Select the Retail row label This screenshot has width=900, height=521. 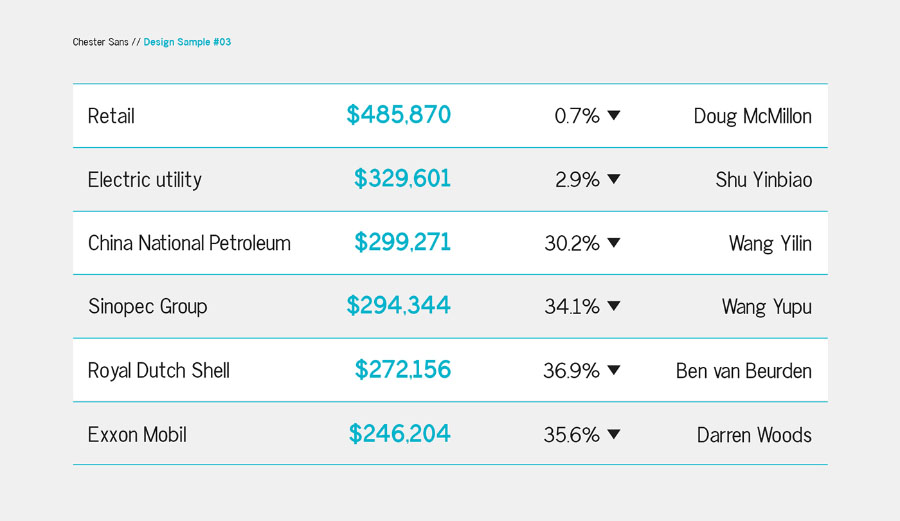[111, 116]
